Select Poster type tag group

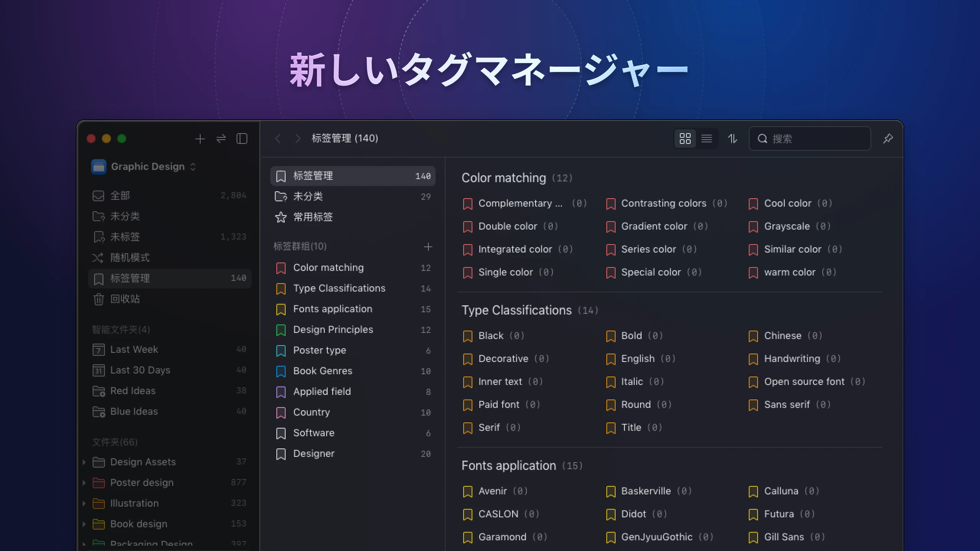(353, 350)
